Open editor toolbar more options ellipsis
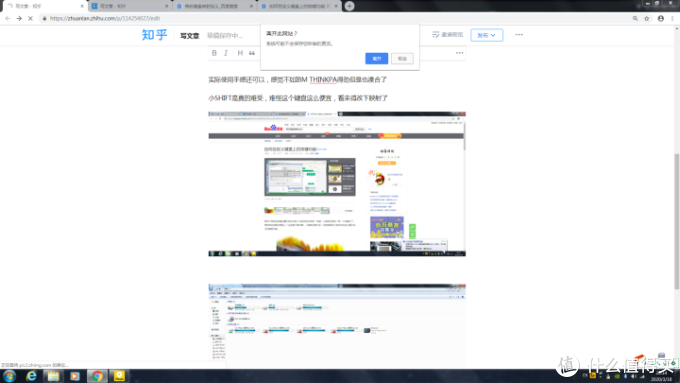This screenshot has width=680, height=383. coord(460,53)
